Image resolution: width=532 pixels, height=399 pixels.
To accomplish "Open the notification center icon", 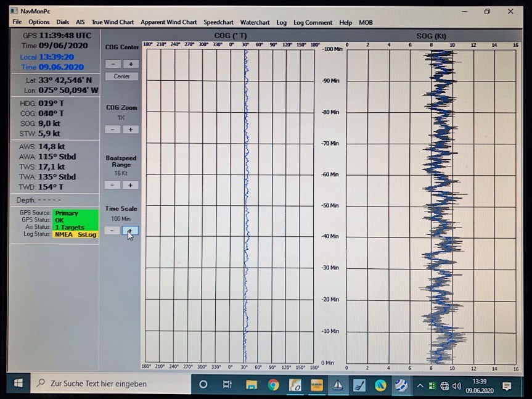I will tap(507, 386).
